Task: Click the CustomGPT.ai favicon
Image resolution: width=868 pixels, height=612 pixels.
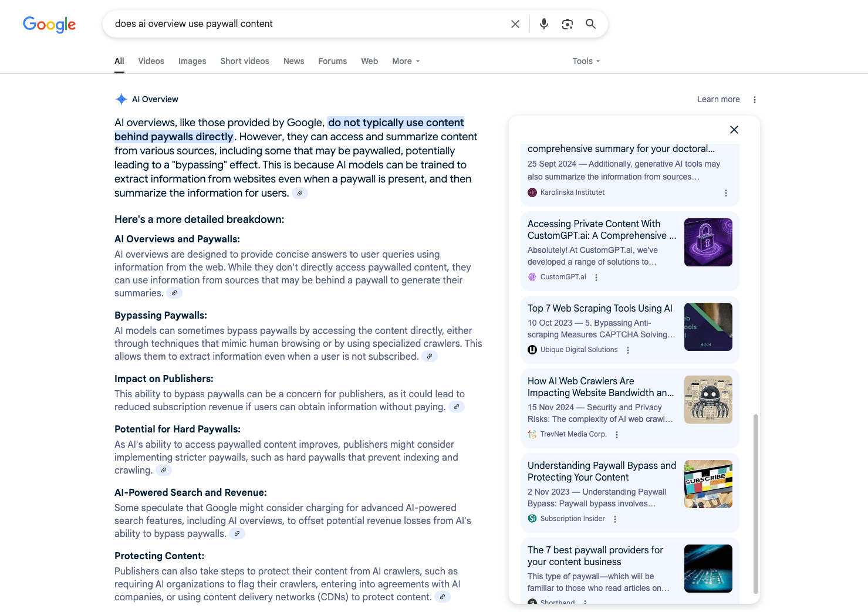Action: 532,277
